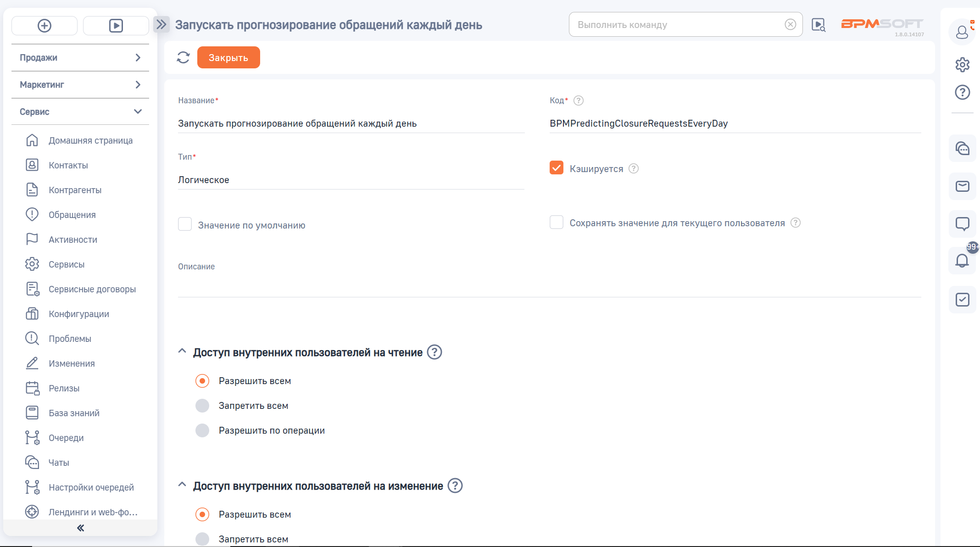Uncheck the Кэшируется checkbox
980x547 pixels.
[556, 168]
